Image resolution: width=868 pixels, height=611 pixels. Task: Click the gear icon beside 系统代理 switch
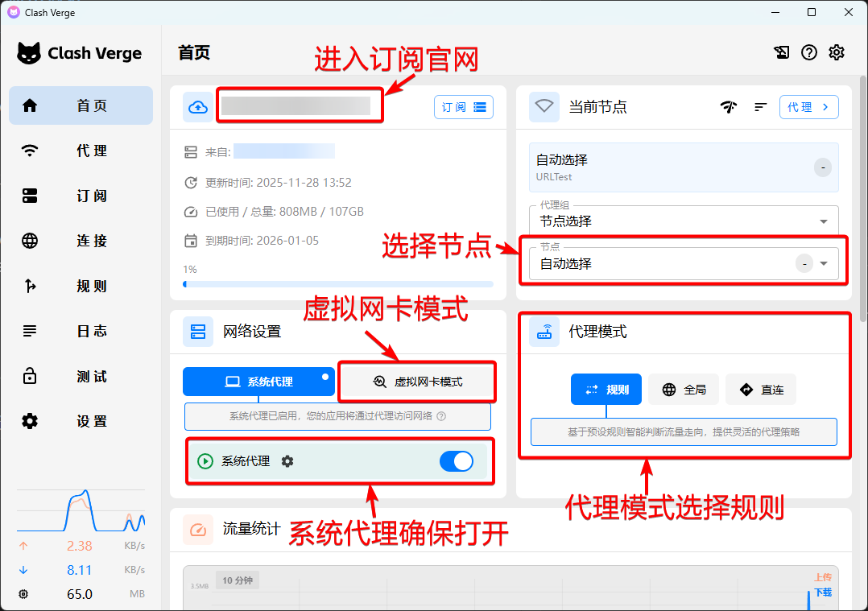(287, 461)
